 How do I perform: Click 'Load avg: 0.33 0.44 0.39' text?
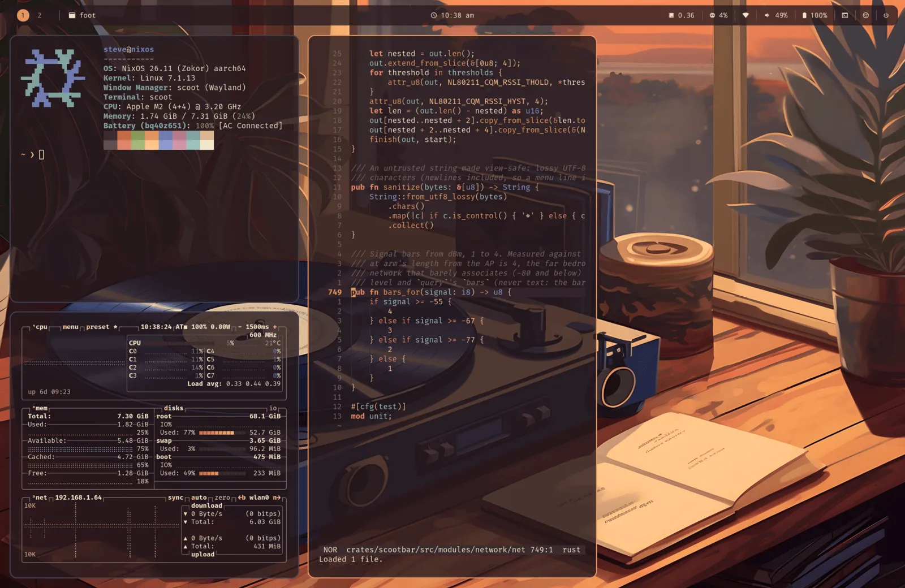click(234, 383)
